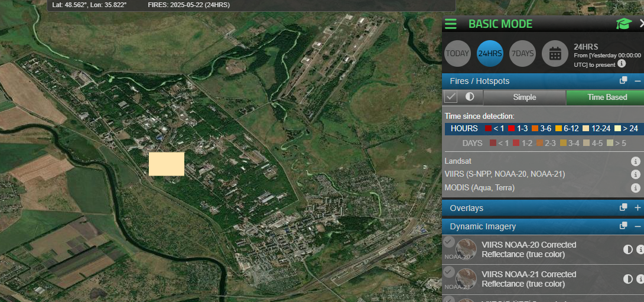
Task: Switch to Time Based fire display
Action: [606, 98]
